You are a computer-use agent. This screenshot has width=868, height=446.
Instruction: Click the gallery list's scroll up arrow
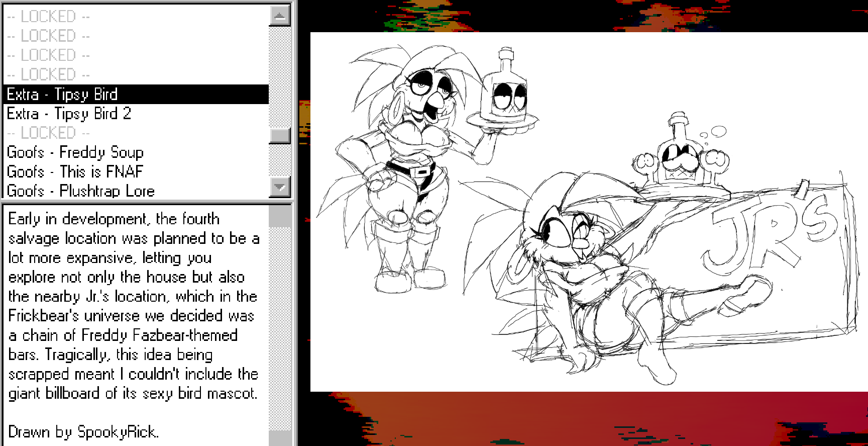coord(280,16)
